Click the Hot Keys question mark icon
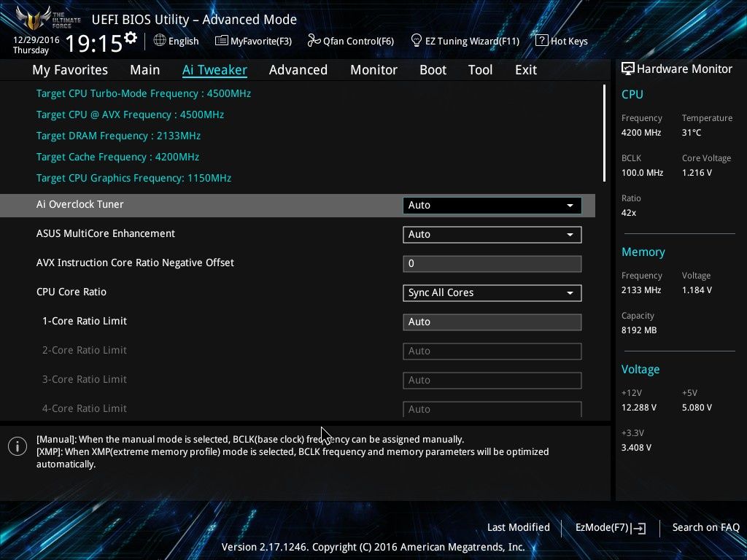 [542, 41]
